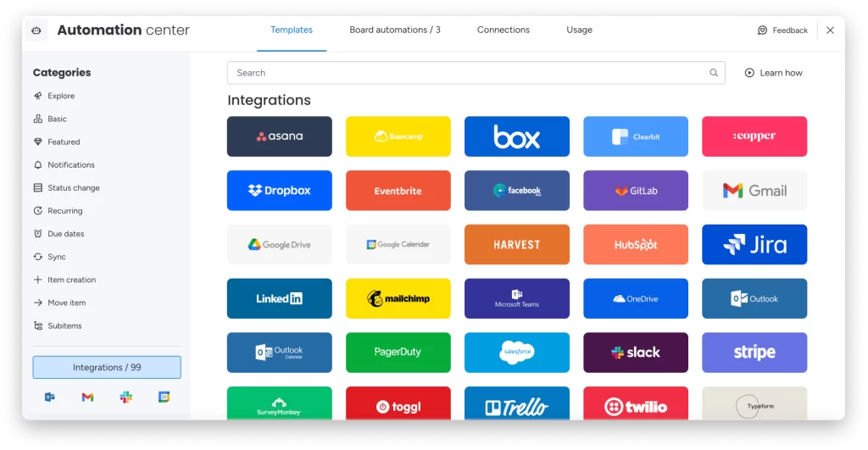Open the Harvest integration tile

coord(517,244)
